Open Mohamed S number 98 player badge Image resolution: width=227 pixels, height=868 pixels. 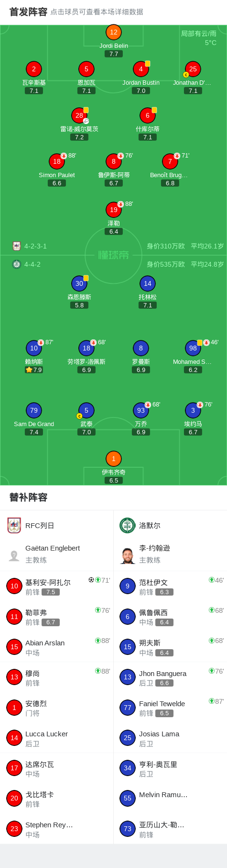point(193,348)
